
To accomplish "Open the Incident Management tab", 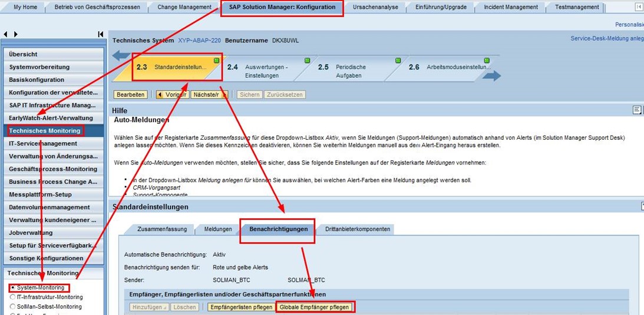I will (x=510, y=7).
